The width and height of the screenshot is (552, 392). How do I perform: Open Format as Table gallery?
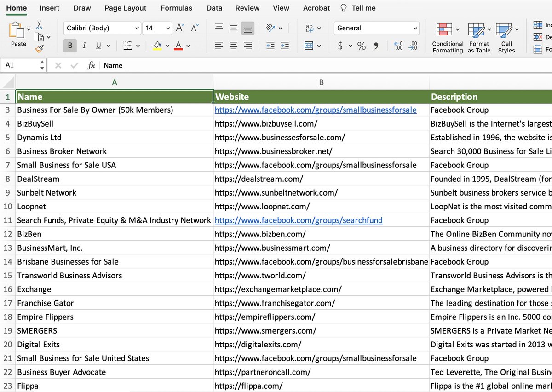(x=479, y=38)
